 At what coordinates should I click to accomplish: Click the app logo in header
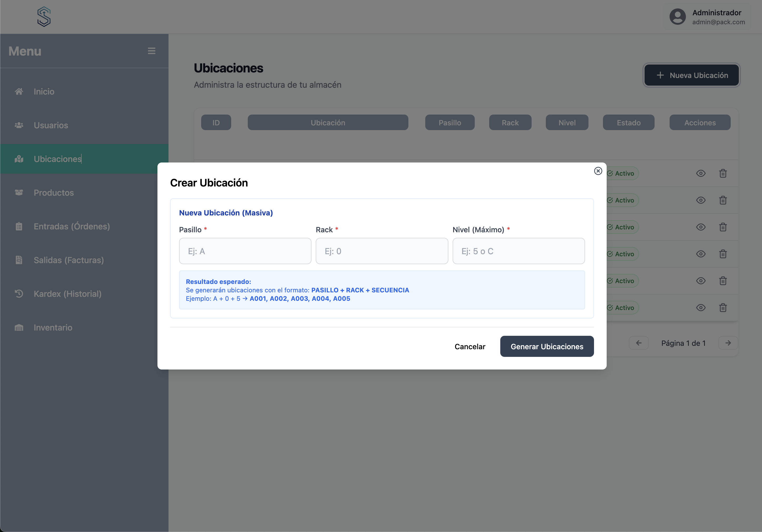coord(44,17)
